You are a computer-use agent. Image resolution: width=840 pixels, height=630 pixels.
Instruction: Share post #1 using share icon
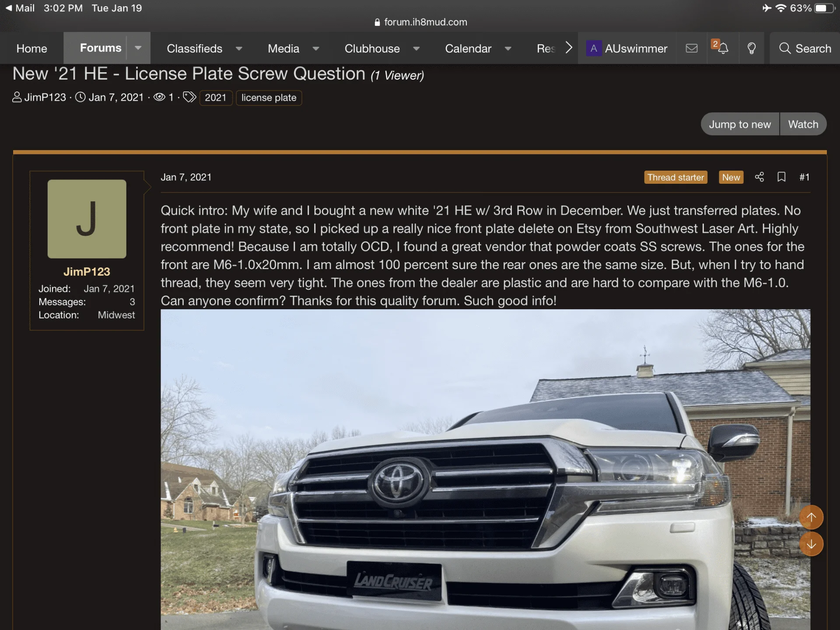(x=759, y=177)
